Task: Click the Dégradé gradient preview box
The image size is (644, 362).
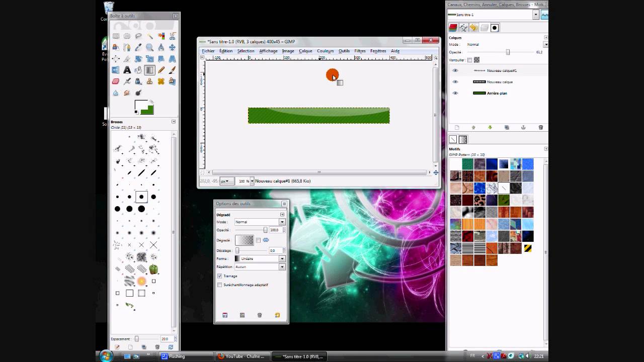Action: (x=245, y=240)
